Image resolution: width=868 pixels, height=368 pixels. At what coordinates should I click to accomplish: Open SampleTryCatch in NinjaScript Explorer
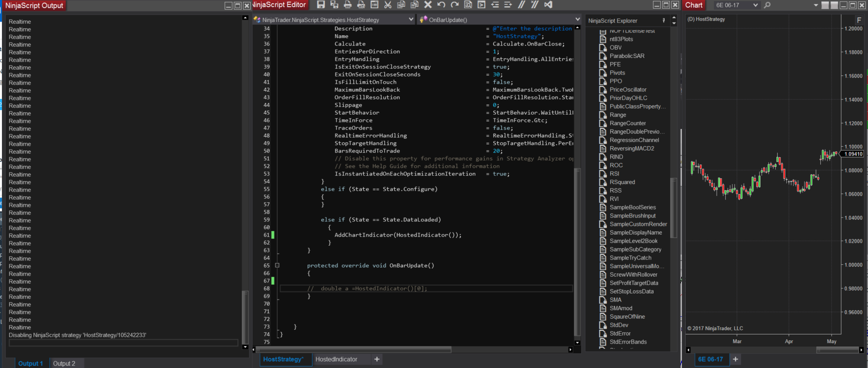630,258
